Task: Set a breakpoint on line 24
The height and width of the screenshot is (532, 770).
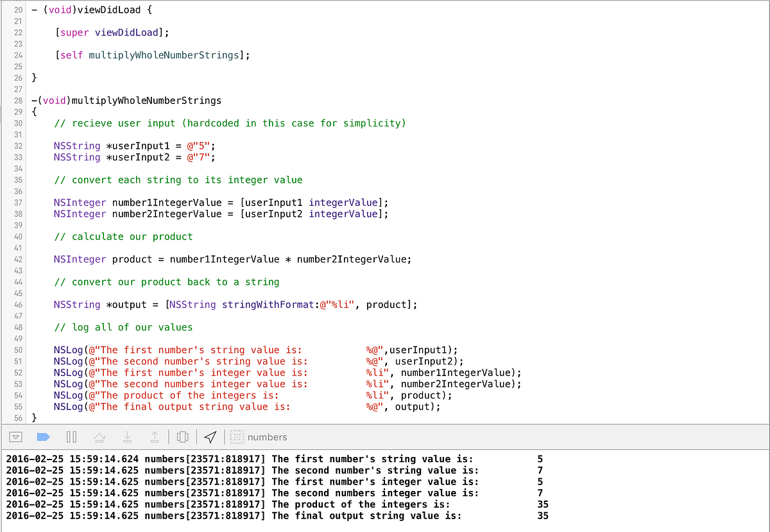Action: (18, 55)
